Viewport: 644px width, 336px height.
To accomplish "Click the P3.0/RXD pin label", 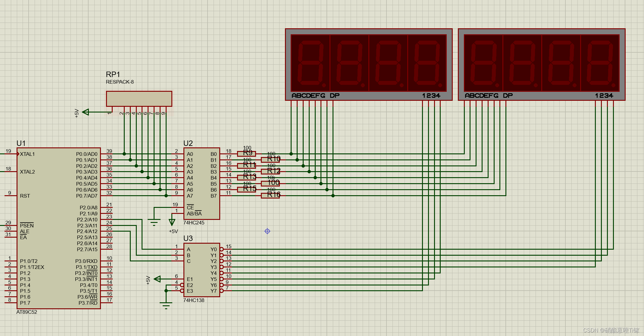I will point(86,261).
